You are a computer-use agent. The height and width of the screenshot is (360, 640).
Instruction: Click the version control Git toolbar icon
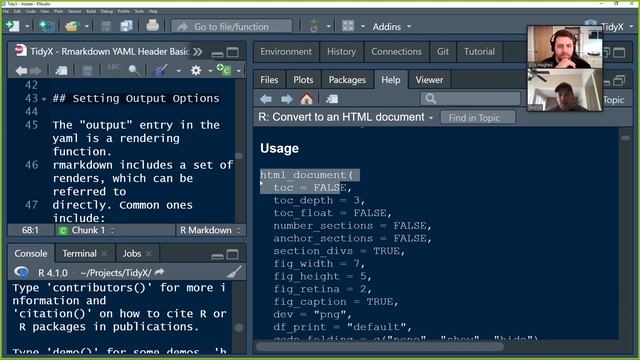pos(314,26)
